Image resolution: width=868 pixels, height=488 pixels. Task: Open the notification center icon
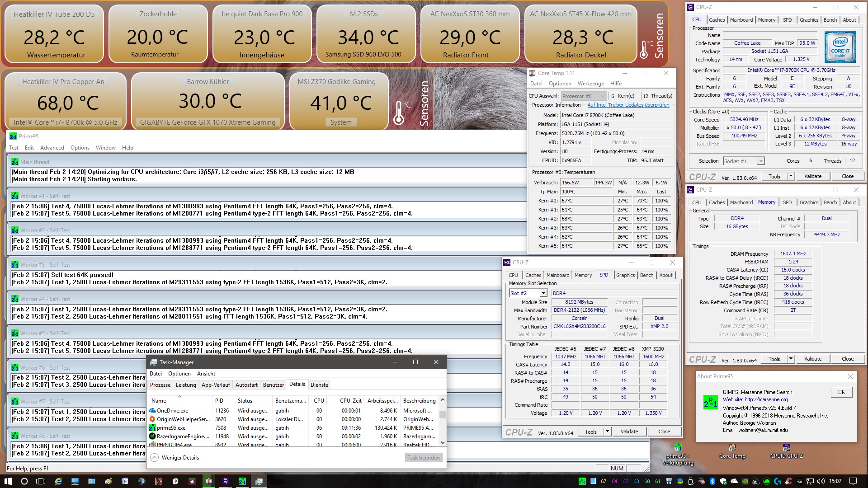[853, 481]
